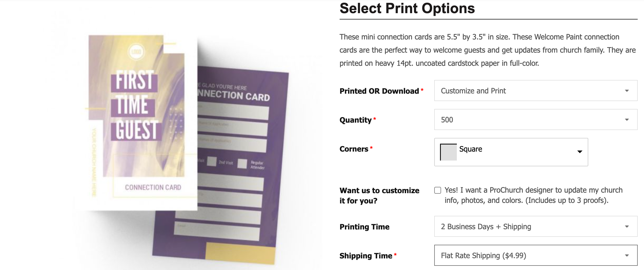Open the Customize and Print dropdown
This screenshot has width=644, height=270.
pos(536,91)
